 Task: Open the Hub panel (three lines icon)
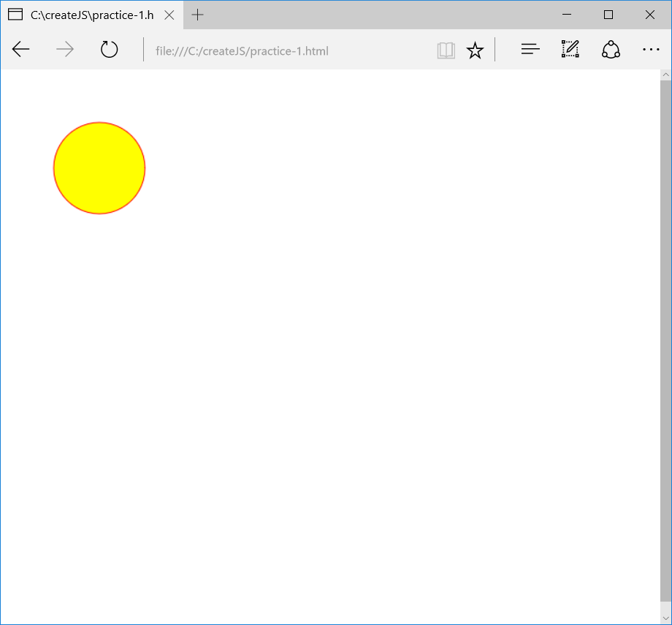pyautogui.click(x=530, y=50)
